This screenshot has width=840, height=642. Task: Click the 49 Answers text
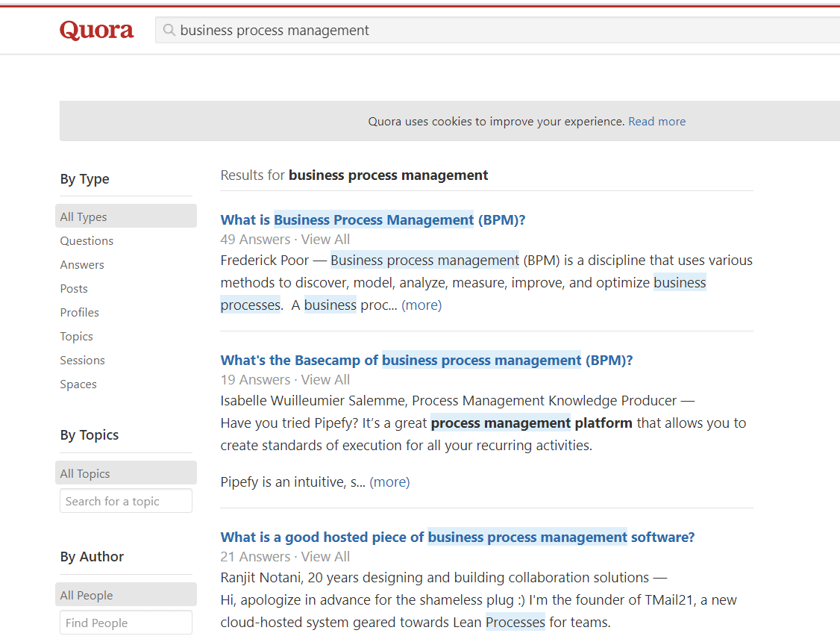pos(255,240)
